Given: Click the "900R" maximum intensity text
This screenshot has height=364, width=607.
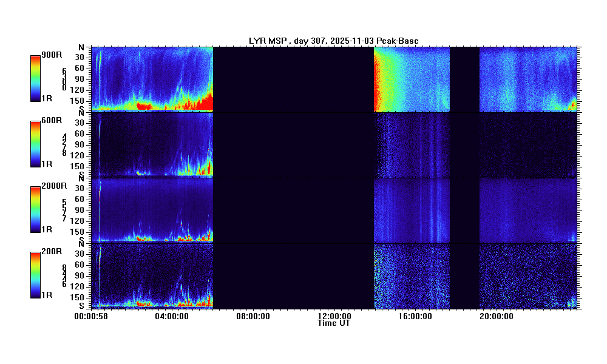Looking at the screenshot, I should (52, 55).
